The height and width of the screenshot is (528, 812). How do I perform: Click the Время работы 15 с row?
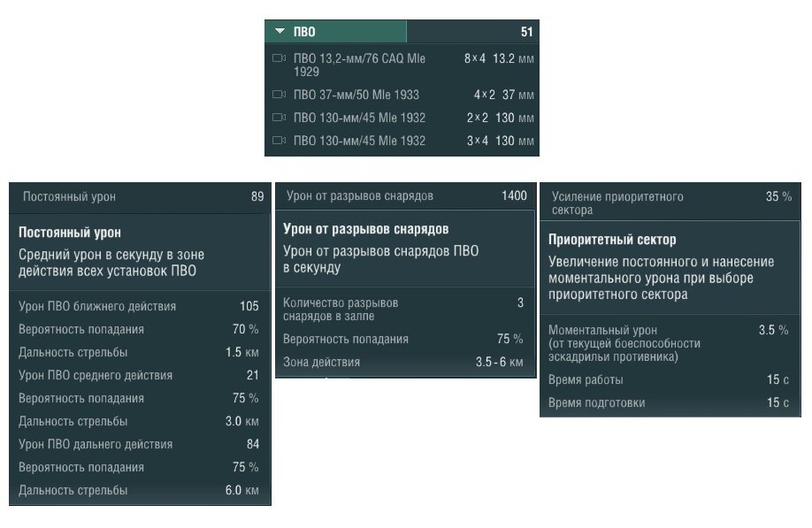(x=669, y=380)
